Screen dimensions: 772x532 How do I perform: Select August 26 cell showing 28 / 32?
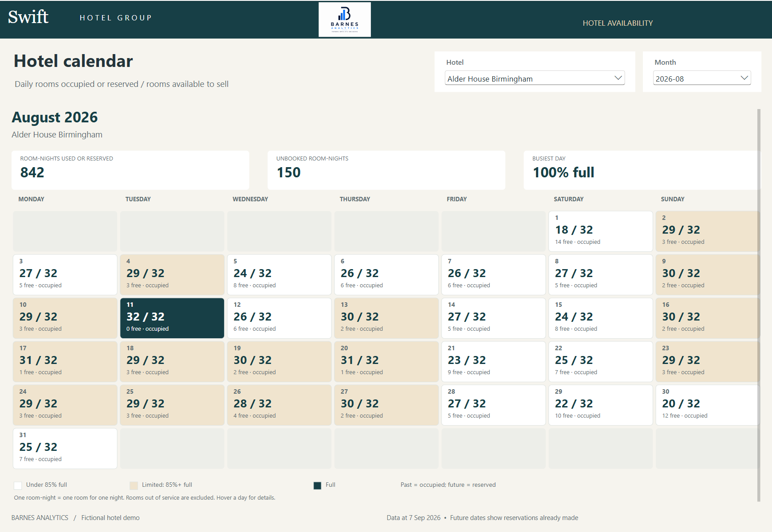pos(280,405)
